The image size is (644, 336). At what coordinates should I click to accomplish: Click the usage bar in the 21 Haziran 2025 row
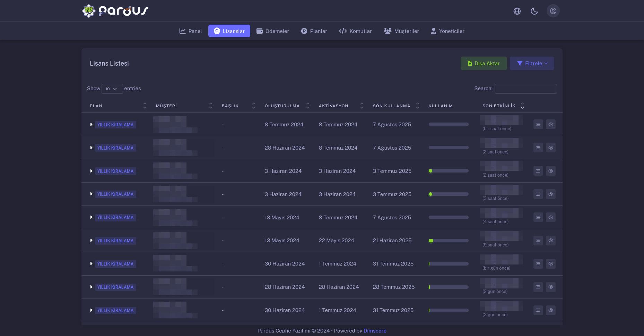pyautogui.click(x=448, y=241)
